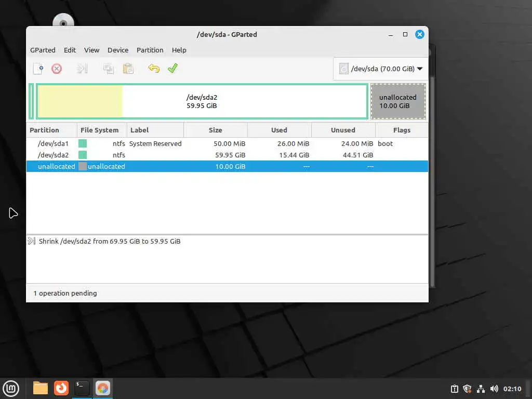Screen dimensions: 532x399
Task: Click the System Reserved label cell
Action: pyautogui.click(x=155, y=143)
